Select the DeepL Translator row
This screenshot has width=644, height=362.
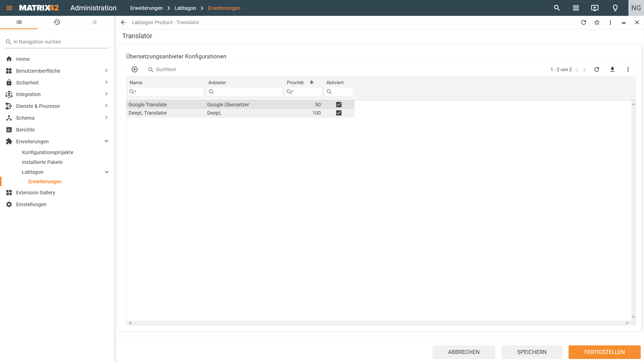click(x=240, y=113)
